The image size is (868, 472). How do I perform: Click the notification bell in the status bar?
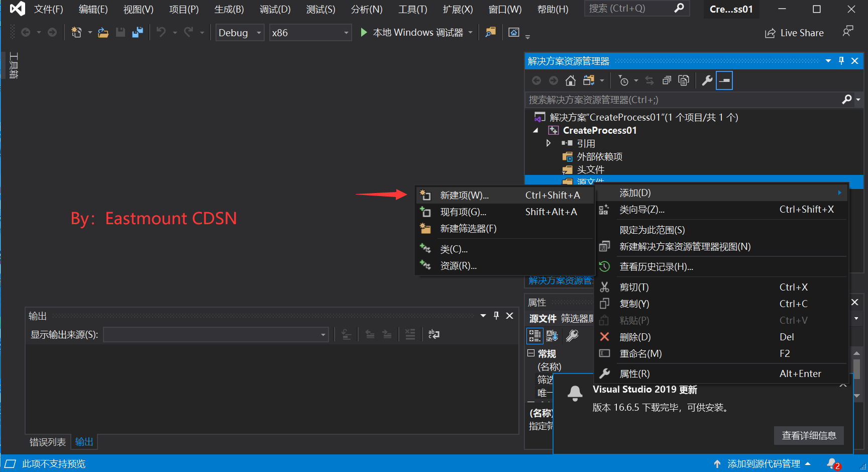(x=833, y=464)
